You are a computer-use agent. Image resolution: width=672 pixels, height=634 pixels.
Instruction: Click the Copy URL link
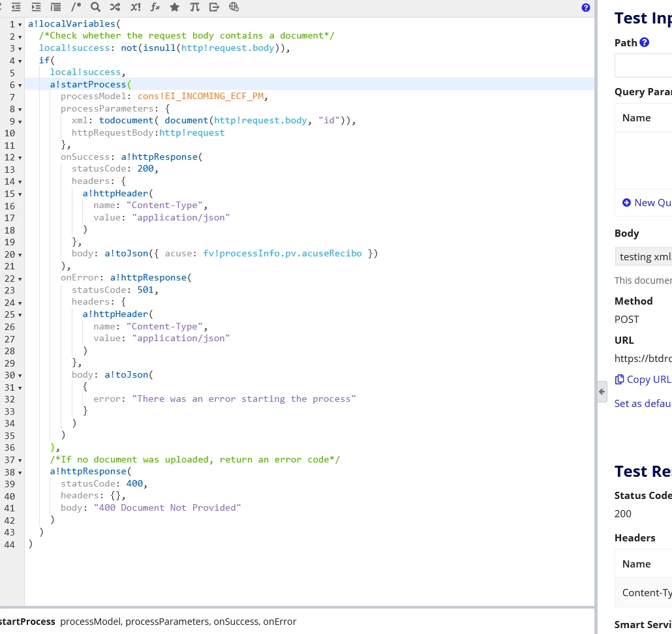pyautogui.click(x=643, y=380)
